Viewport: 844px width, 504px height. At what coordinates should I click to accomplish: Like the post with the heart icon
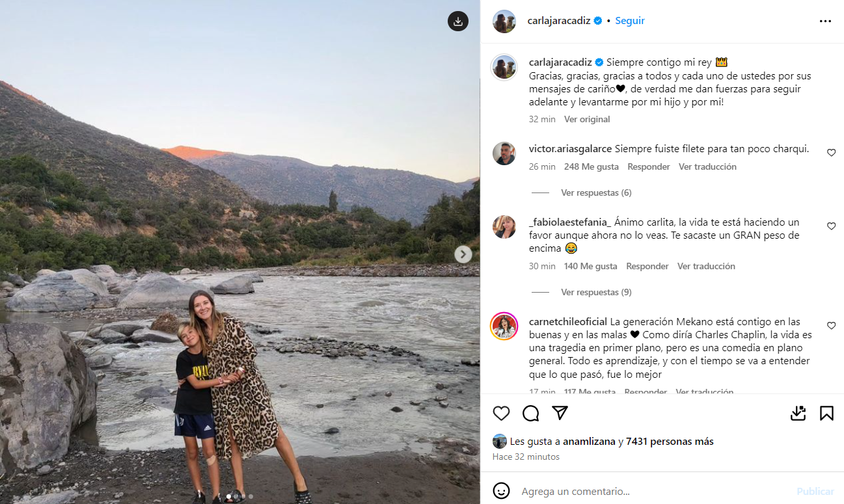pyautogui.click(x=501, y=413)
